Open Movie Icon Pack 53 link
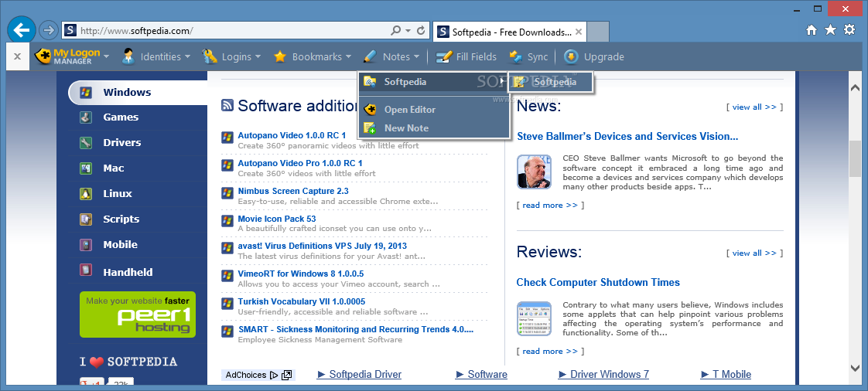The width and height of the screenshot is (868, 391). point(277,219)
